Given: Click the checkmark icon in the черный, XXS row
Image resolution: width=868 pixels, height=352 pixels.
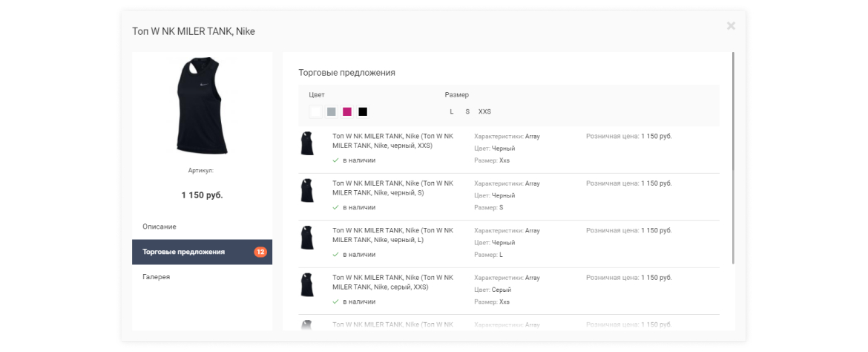Looking at the screenshot, I should pyautogui.click(x=335, y=160).
